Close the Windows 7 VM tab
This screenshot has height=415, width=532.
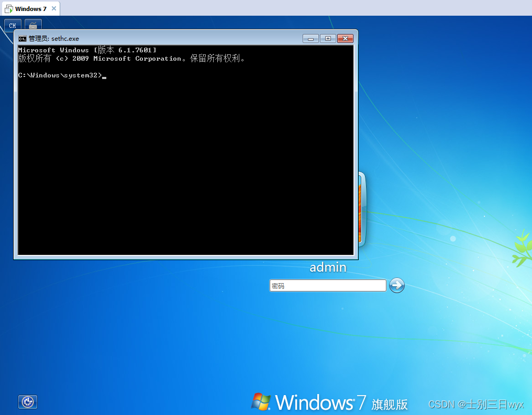coord(53,8)
